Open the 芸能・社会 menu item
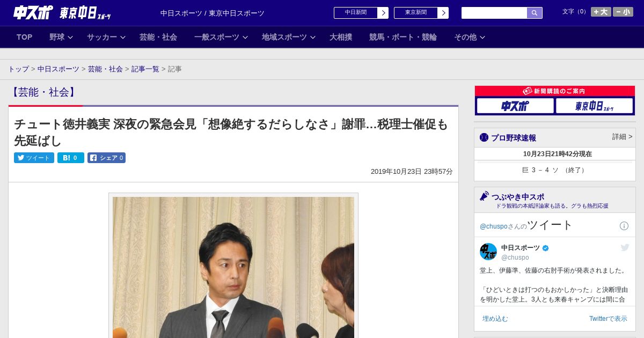Image resolution: width=644 pixels, height=338 pixels. 158,37
